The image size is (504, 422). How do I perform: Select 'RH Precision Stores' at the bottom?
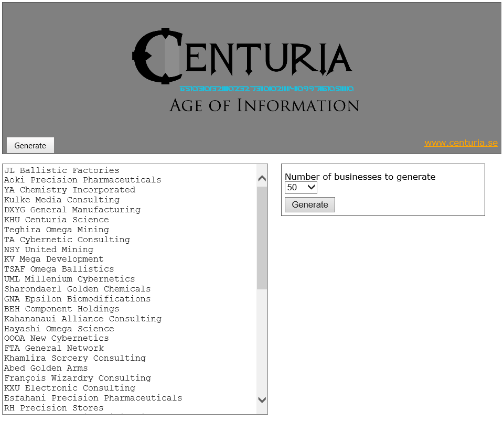click(x=50, y=408)
